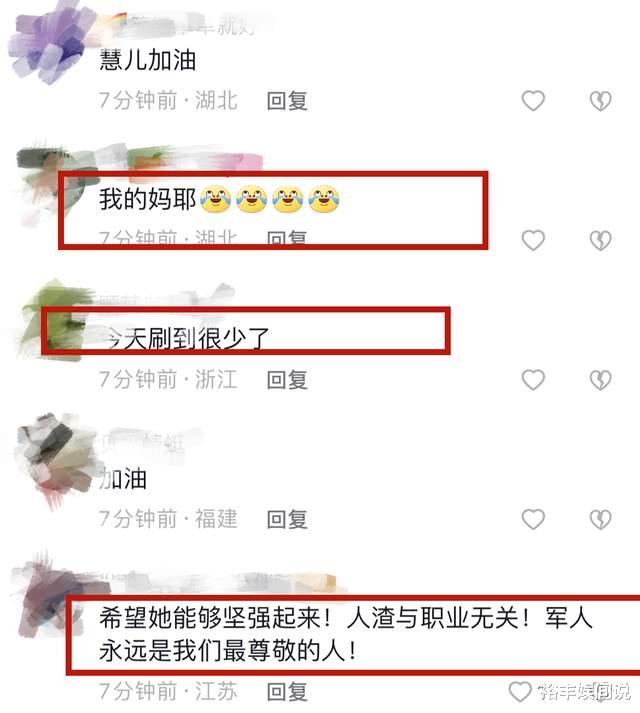Open the blurred username above 加油 comment

point(143,442)
